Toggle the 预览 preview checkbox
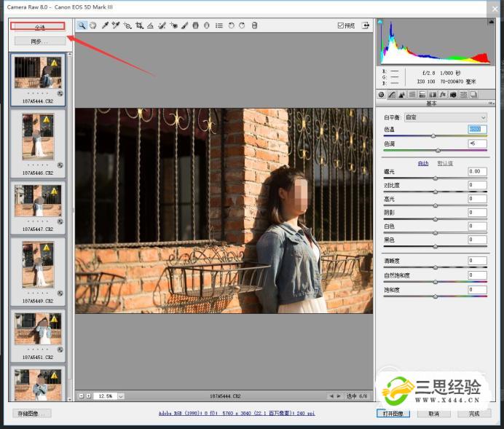504x429 pixels. (x=341, y=25)
